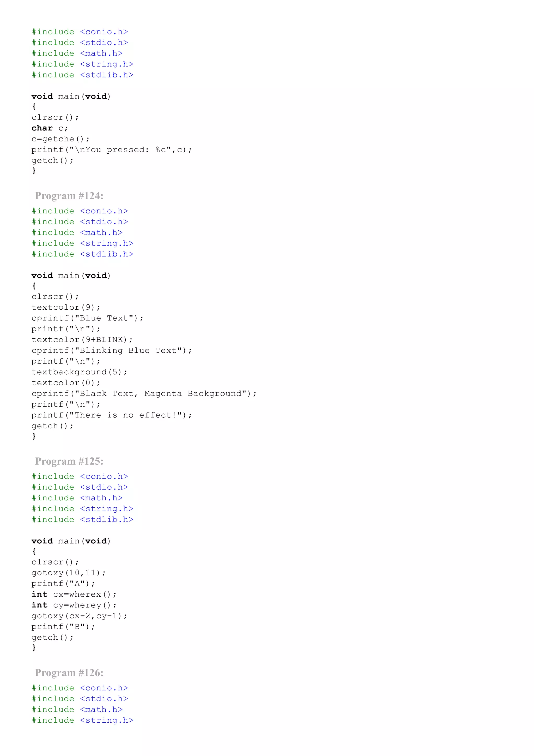Click '#include <string.h>' under Program #125
Screen dimensions: 534x756
(x=83, y=509)
